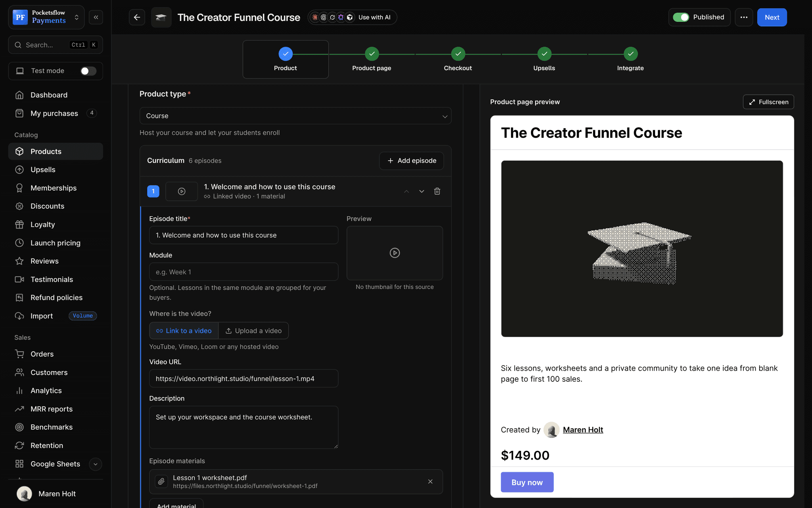812x508 pixels.
Task: Select Link to a video option
Action: (x=184, y=331)
